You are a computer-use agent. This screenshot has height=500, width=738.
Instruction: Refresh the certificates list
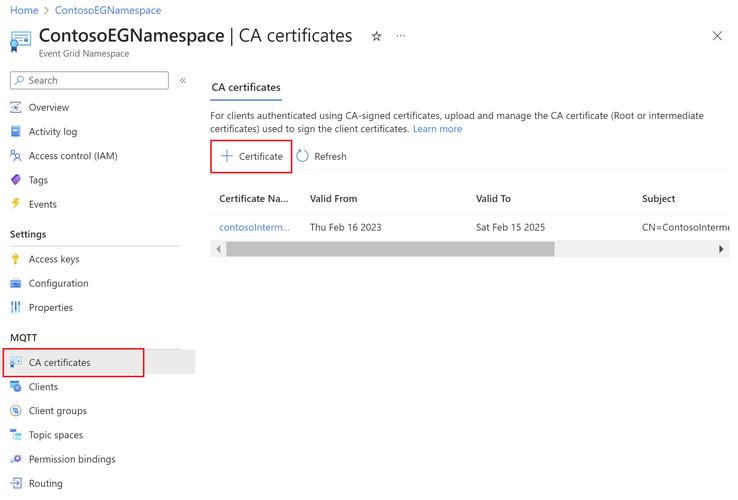pyautogui.click(x=322, y=156)
